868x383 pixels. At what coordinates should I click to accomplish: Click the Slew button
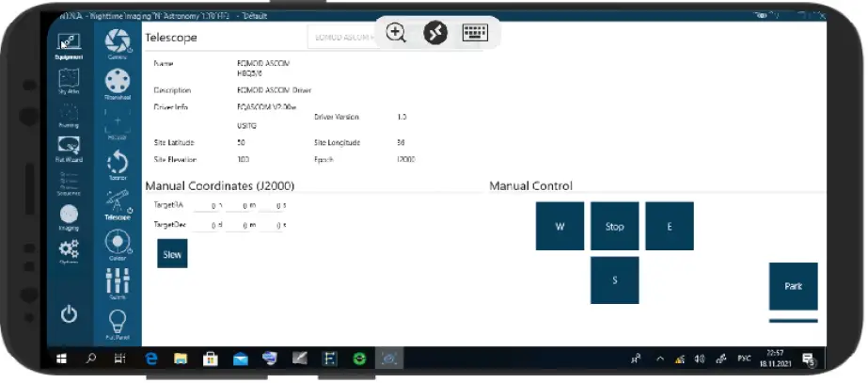172,253
